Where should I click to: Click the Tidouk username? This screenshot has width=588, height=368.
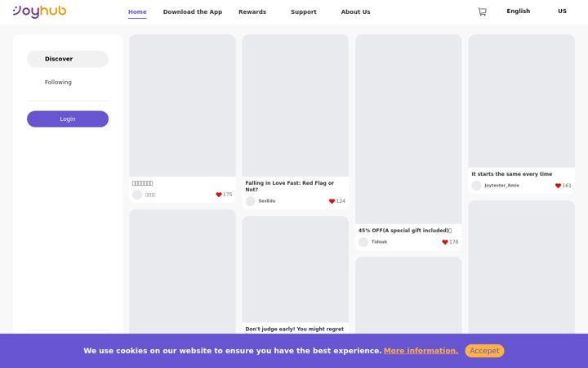379,242
